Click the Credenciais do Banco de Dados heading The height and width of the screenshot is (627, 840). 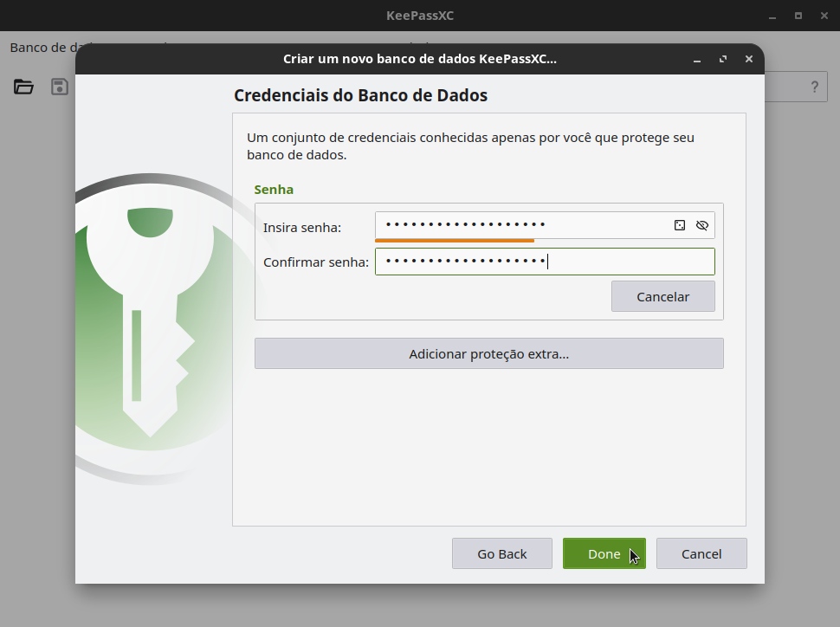360,95
